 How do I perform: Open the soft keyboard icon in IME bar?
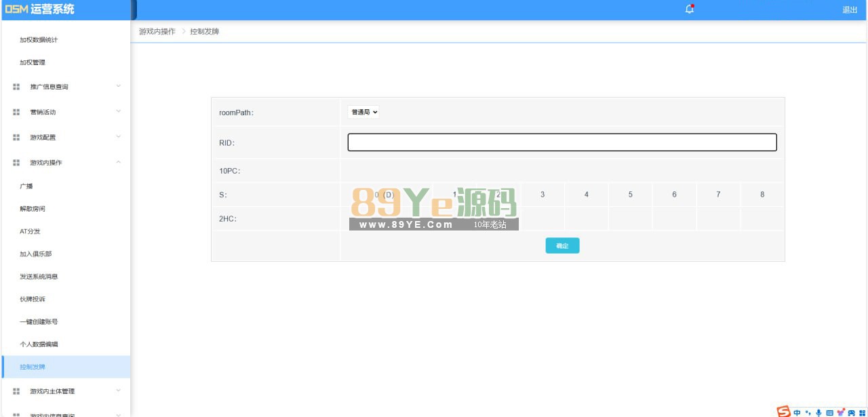point(829,412)
